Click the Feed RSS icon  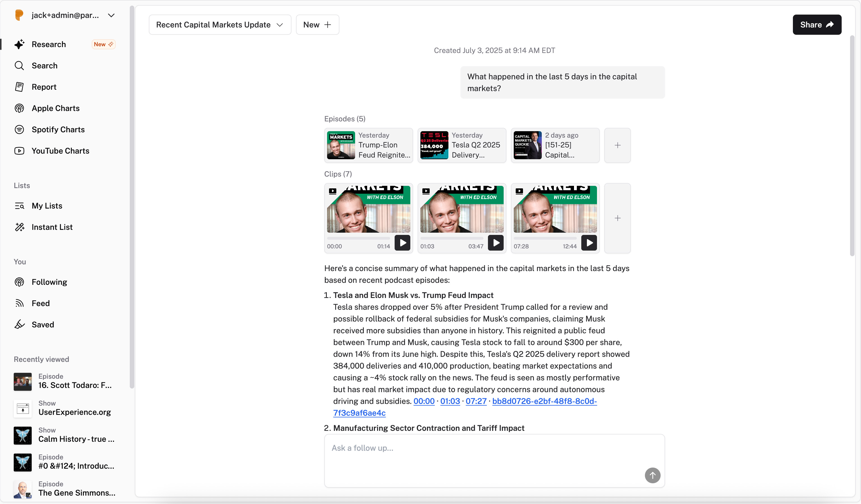19,303
